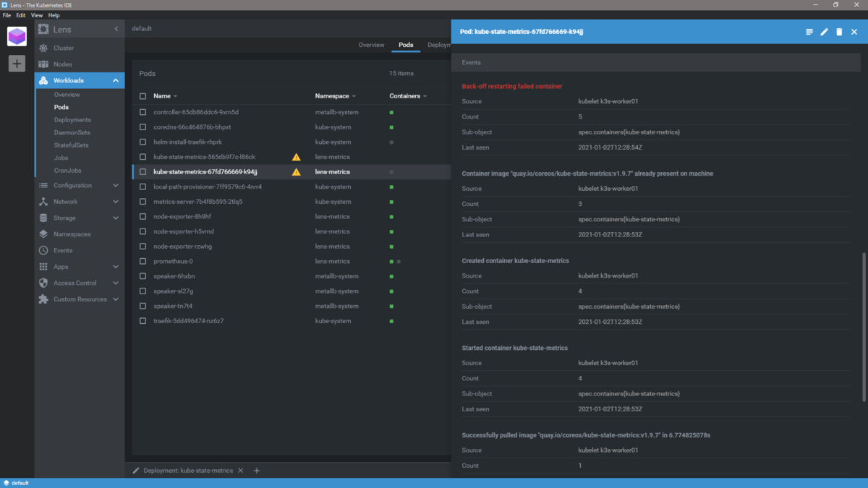Open Deployments in the Workloads sidebar
Image resolution: width=868 pixels, height=488 pixels.
[72, 120]
